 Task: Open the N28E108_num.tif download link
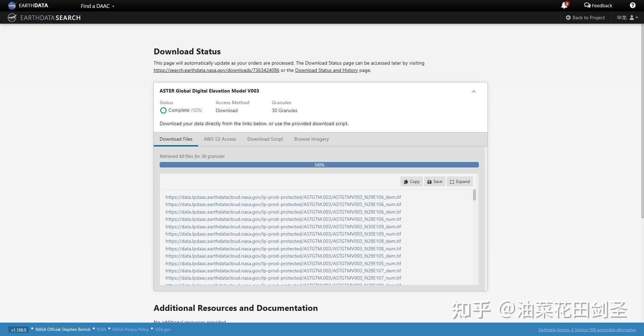click(x=283, y=249)
